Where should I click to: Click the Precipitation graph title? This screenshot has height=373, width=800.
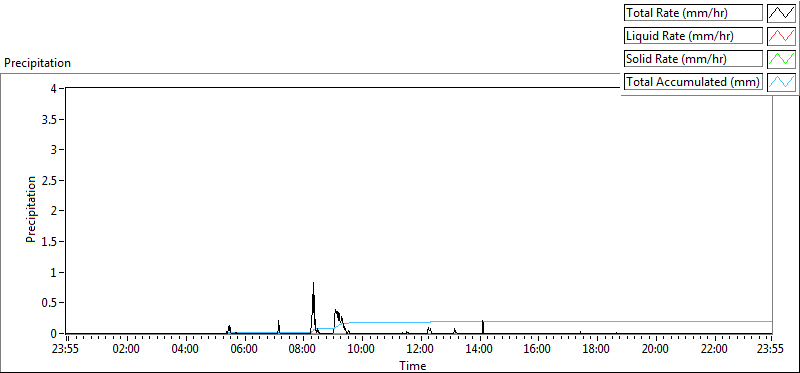click(37, 63)
